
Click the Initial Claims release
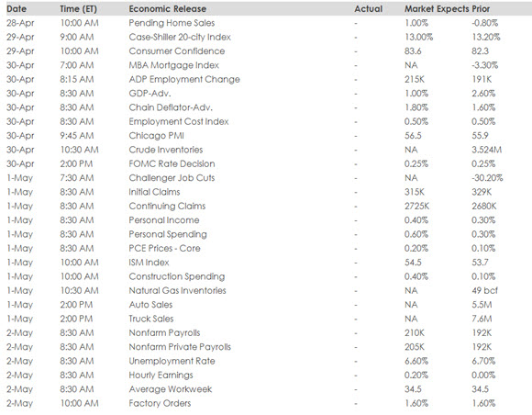pyautogui.click(x=154, y=192)
